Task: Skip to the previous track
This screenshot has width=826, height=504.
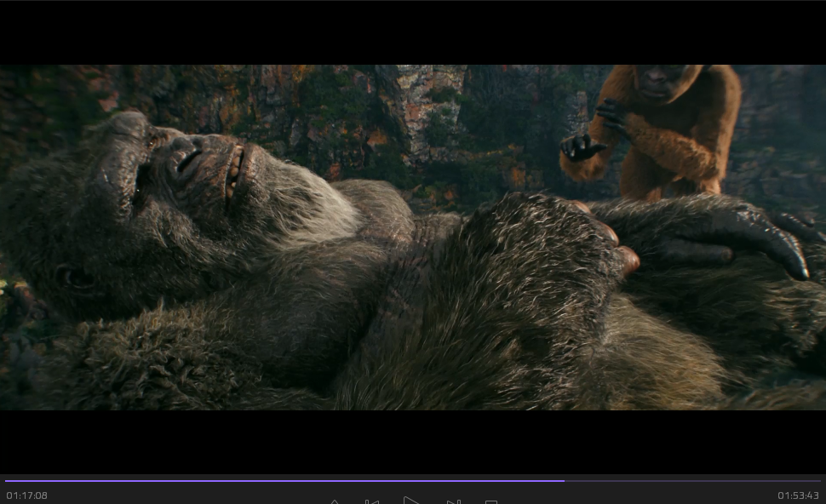Action: pyautogui.click(x=371, y=501)
